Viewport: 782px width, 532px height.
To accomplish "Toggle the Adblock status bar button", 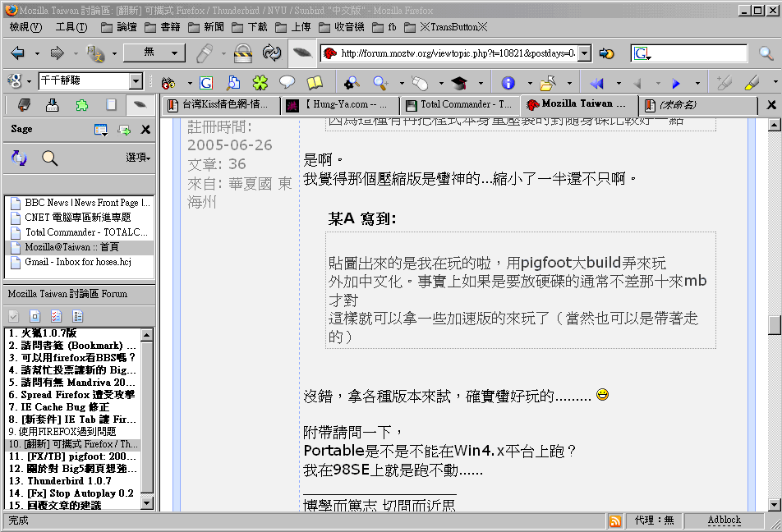I will 724,521.
